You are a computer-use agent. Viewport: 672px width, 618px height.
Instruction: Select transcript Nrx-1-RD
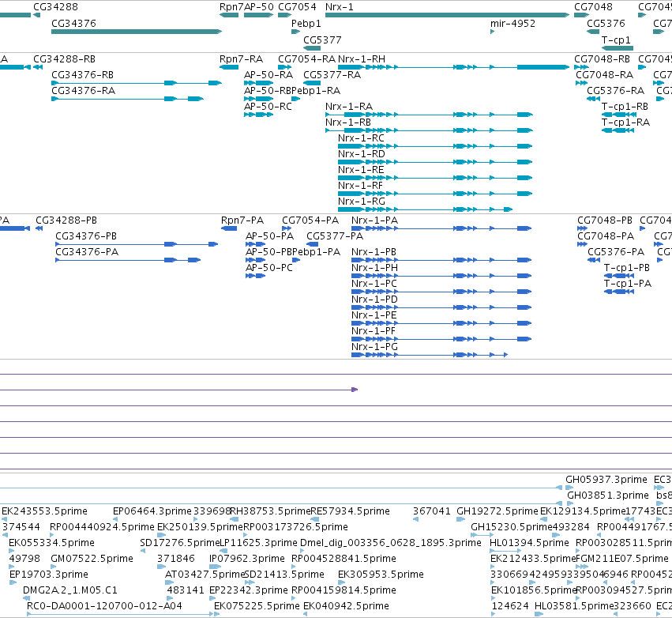pyautogui.click(x=362, y=154)
